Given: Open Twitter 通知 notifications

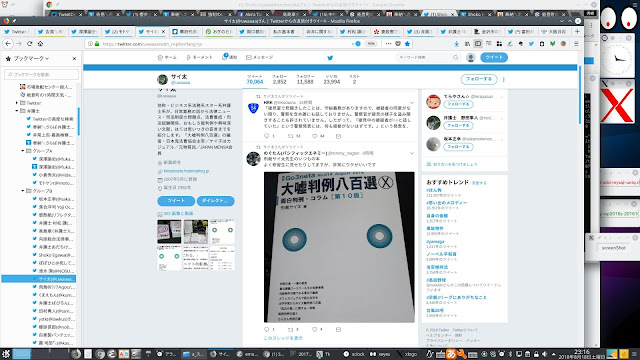Looking at the screenshot, I should (x=230, y=58).
